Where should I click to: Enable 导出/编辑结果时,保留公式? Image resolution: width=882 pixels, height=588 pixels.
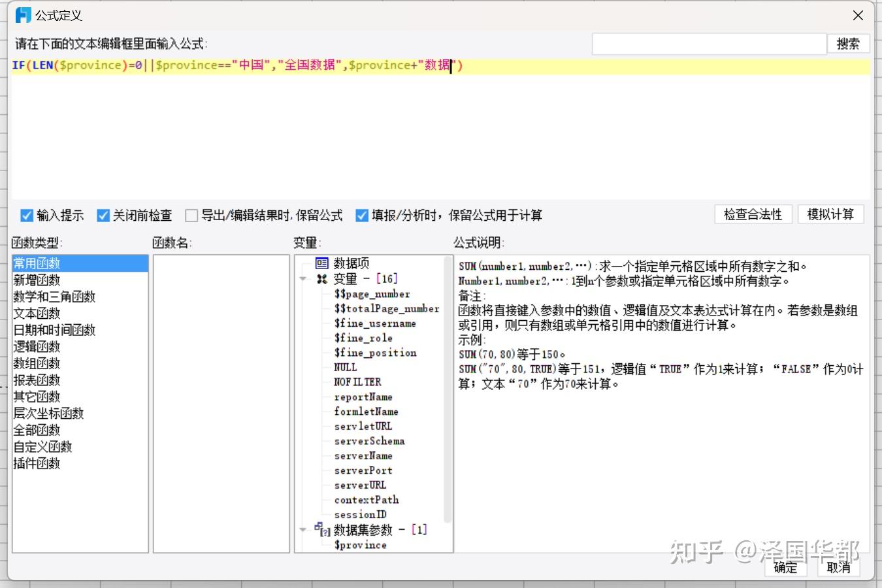(x=191, y=215)
